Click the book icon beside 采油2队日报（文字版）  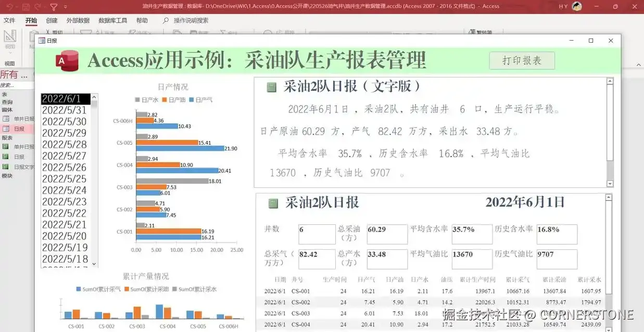tap(271, 87)
